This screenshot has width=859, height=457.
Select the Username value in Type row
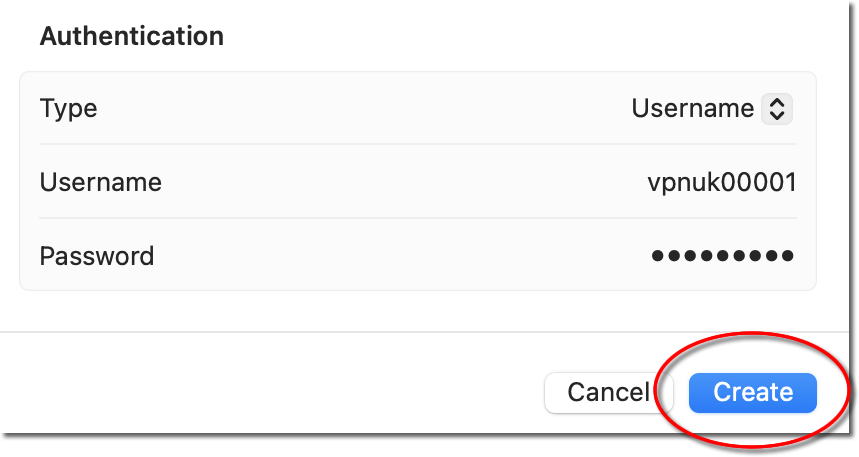pyautogui.click(x=692, y=108)
